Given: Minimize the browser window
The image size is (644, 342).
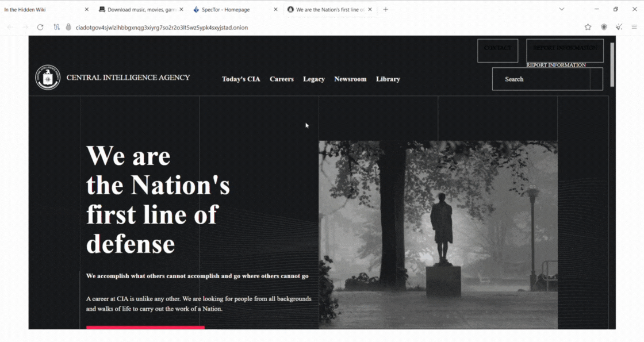Looking at the screenshot, I should click(x=596, y=9).
